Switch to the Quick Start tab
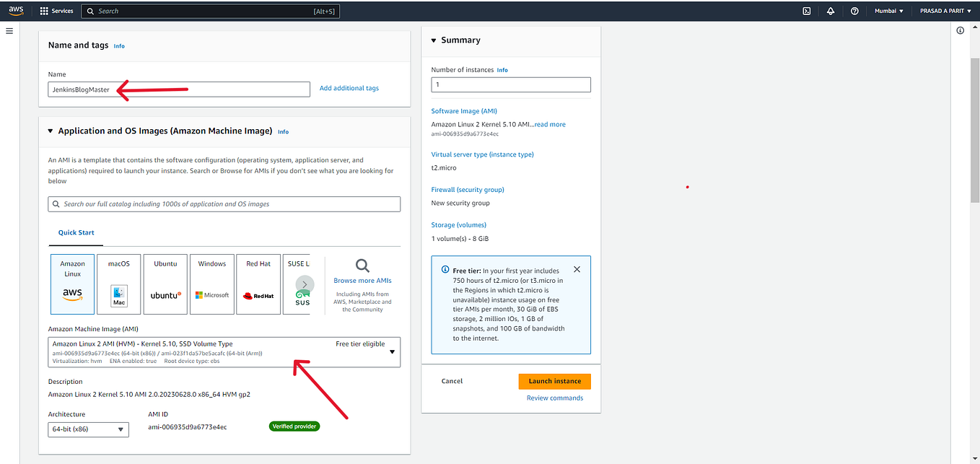 tap(76, 232)
